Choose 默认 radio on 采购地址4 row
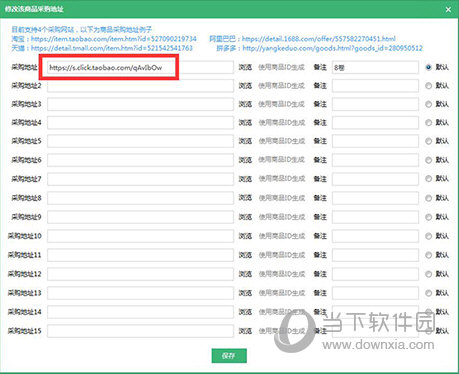 (428, 123)
